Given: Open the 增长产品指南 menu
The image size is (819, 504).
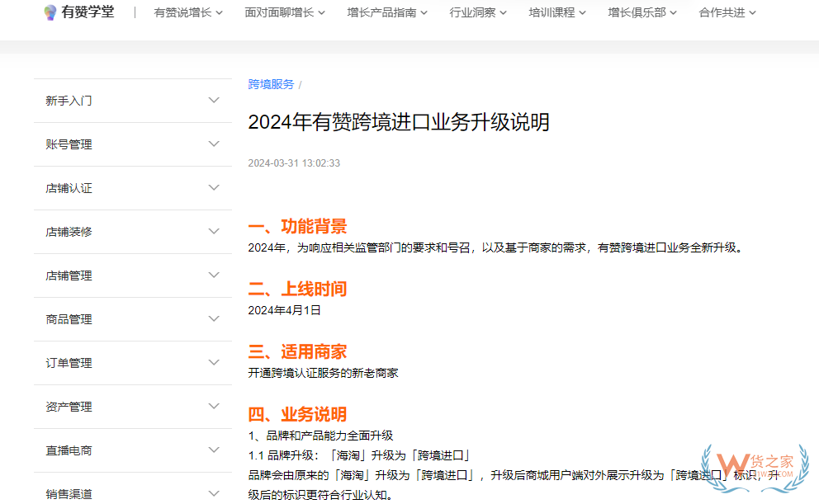Looking at the screenshot, I should (387, 12).
